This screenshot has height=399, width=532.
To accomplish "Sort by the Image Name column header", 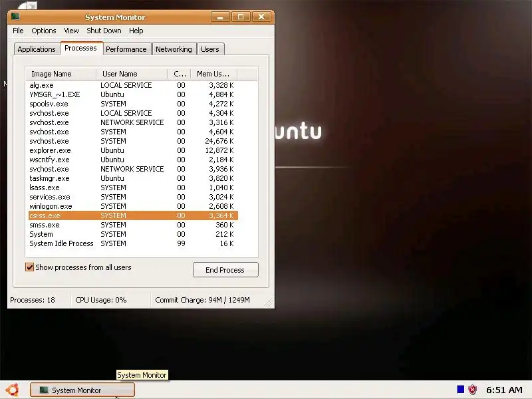I will 61,74.
